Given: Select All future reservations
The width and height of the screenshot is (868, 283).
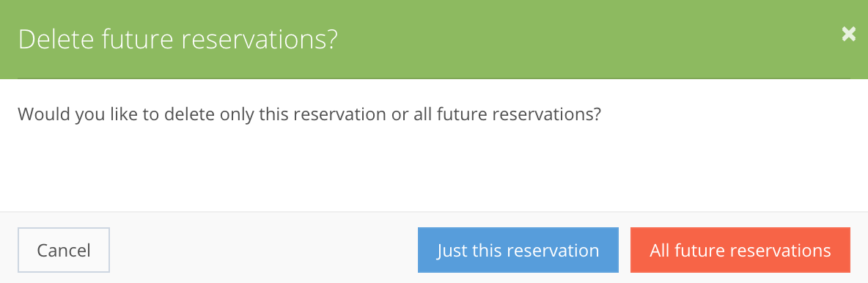Looking at the screenshot, I should [x=740, y=250].
